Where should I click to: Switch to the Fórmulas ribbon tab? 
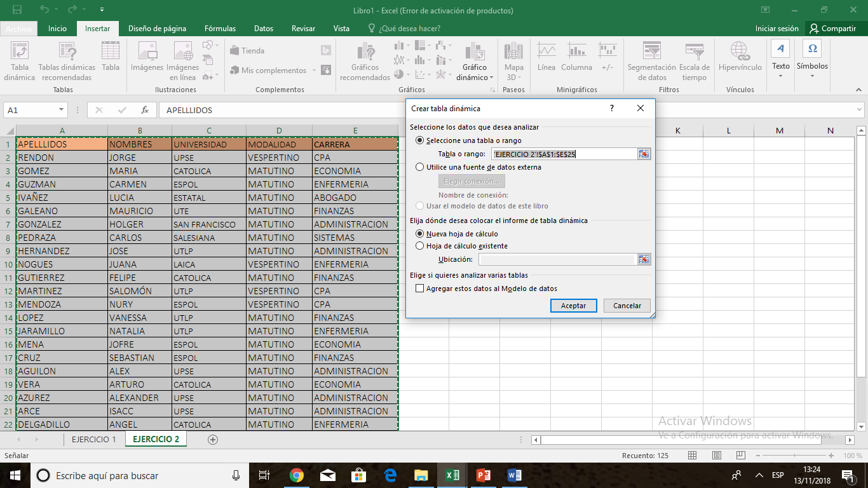[x=220, y=29]
